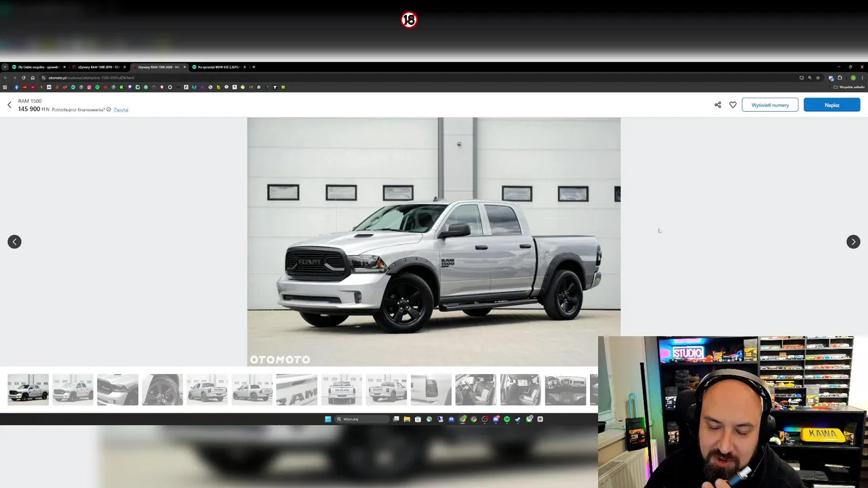Image resolution: width=868 pixels, height=488 pixels.
Task: Select the thumbnail showing the front seats interior
Action: point(475,390)
